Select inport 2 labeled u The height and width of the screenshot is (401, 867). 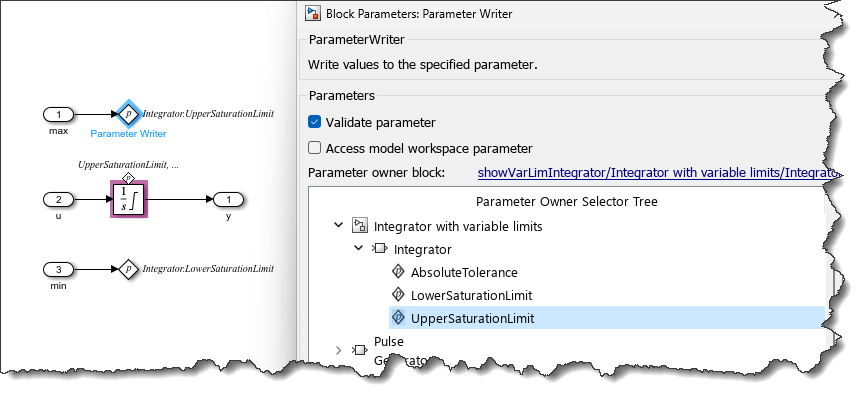[58, 200]
